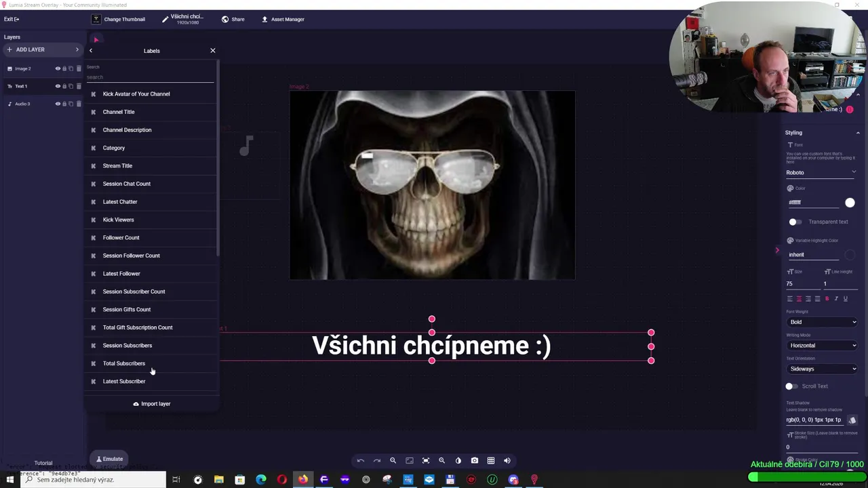Click the Share button
868x488 pixels.
coord(233,19)
